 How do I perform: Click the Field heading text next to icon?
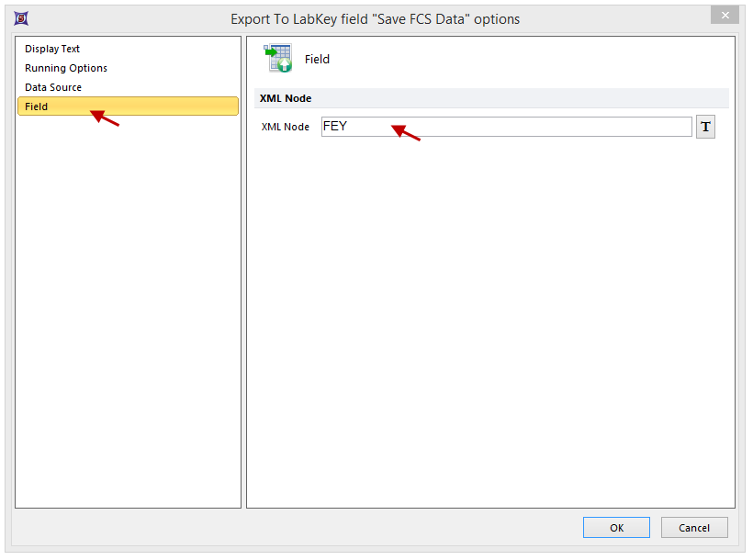[x=317, y=59]
